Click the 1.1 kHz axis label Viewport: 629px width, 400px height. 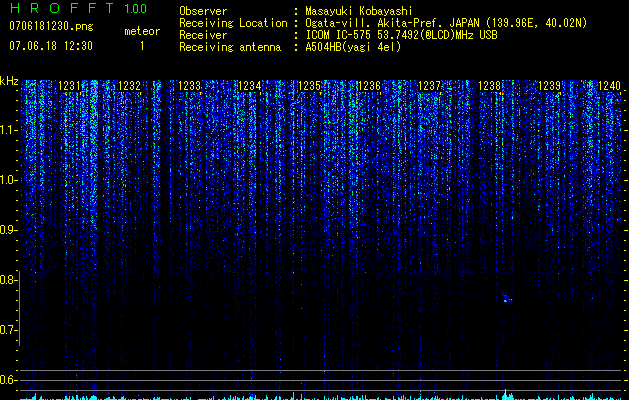(8, 130)
